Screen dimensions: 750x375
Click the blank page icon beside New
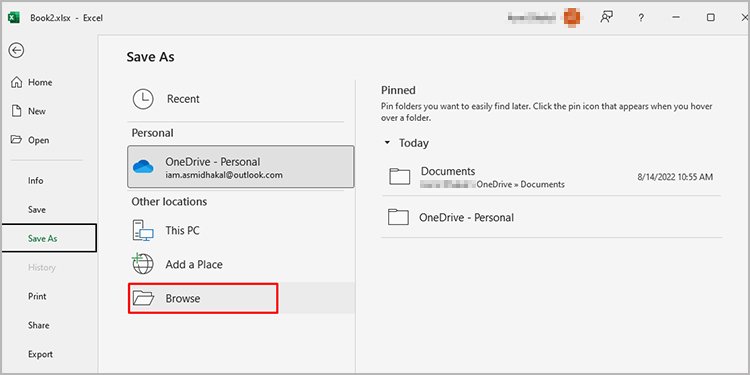point(17,111)
